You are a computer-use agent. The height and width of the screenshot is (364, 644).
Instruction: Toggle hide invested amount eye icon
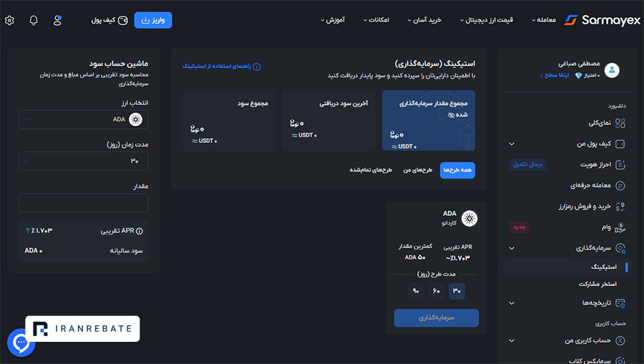click(451, 115)
